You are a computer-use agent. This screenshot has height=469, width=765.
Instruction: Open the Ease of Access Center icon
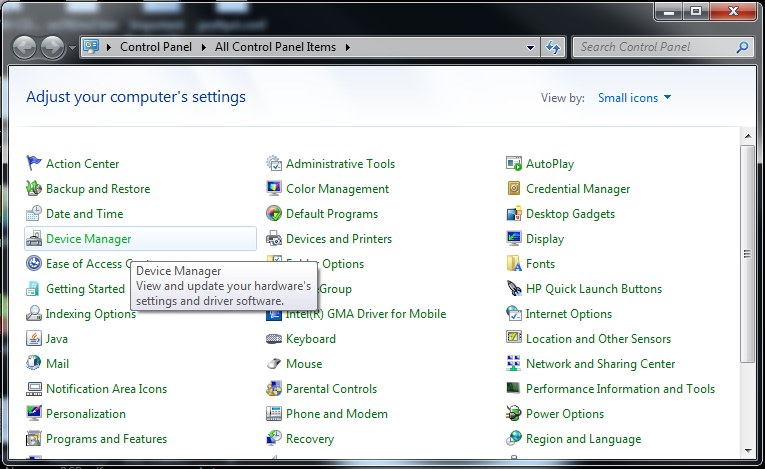tap(34, 263)
